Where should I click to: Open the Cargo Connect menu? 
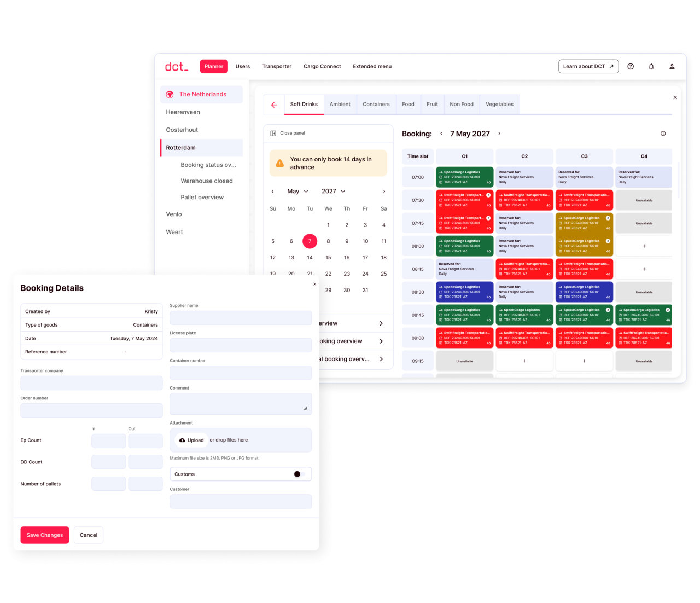point(322,67)
